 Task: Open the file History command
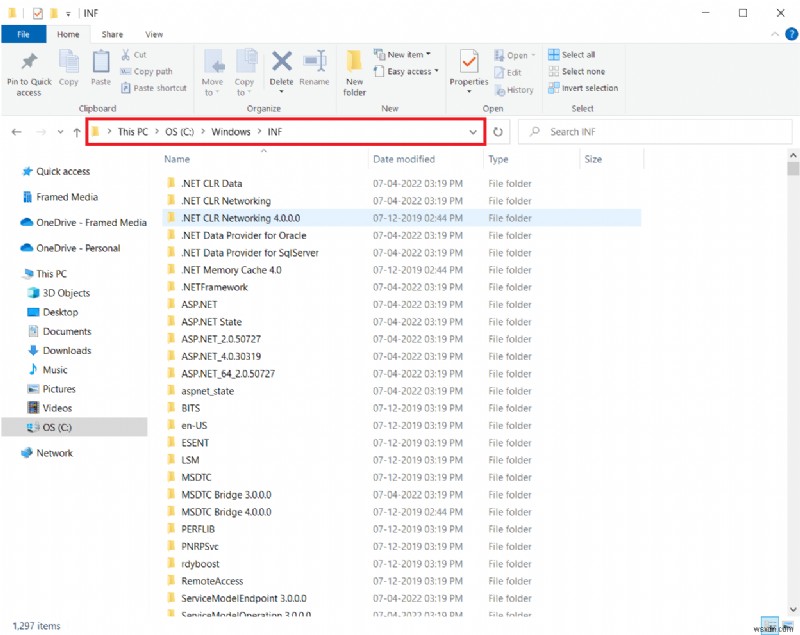514,90
